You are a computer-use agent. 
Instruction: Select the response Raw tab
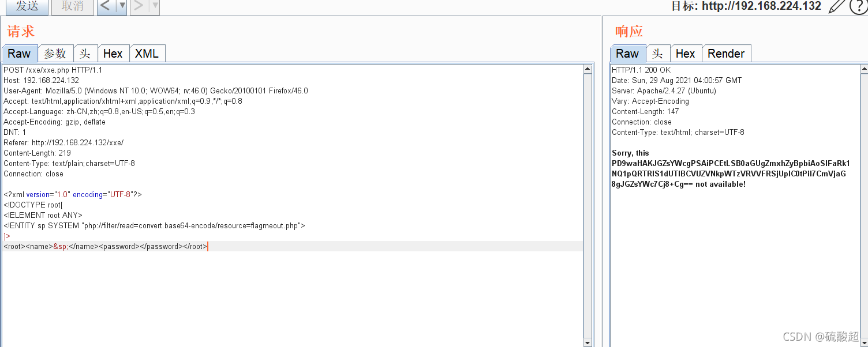(628, 54)
